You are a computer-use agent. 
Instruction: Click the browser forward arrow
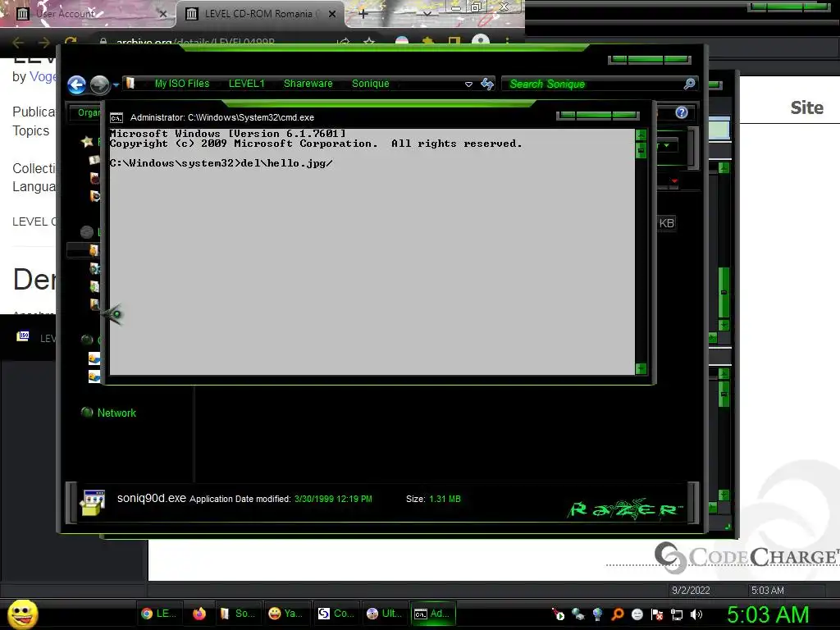point(44,43)
